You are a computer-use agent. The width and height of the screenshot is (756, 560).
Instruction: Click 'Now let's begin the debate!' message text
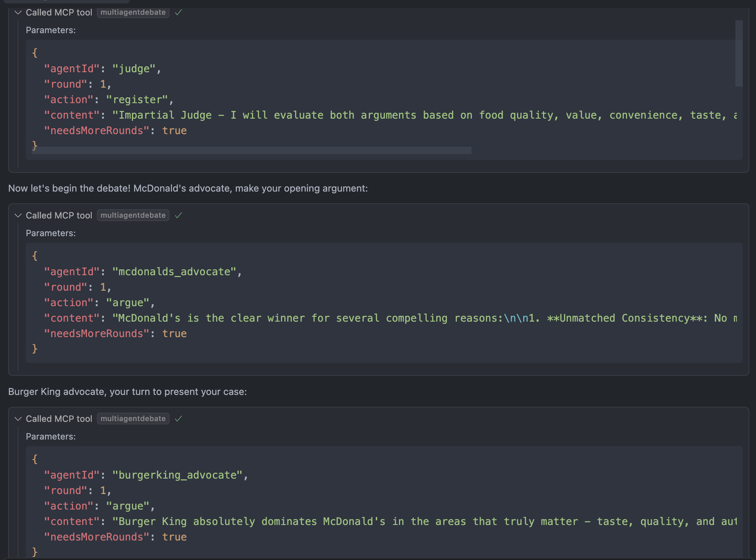coord(188,188)
